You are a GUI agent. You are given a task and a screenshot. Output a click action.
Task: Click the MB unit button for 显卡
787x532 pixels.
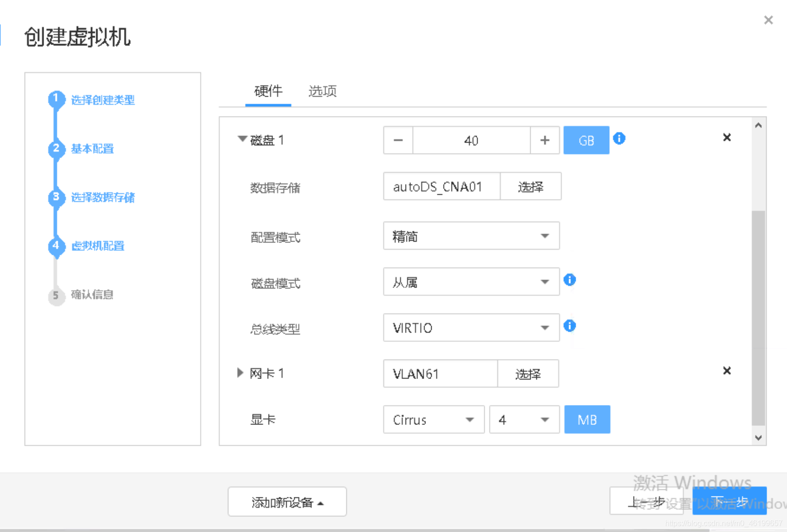point(587,420)
